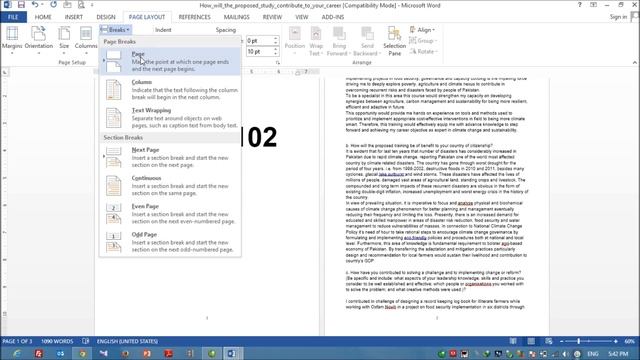Click the Bring Forward icon
This screenshot has height=360, width=640.
[x=339, y=33]
